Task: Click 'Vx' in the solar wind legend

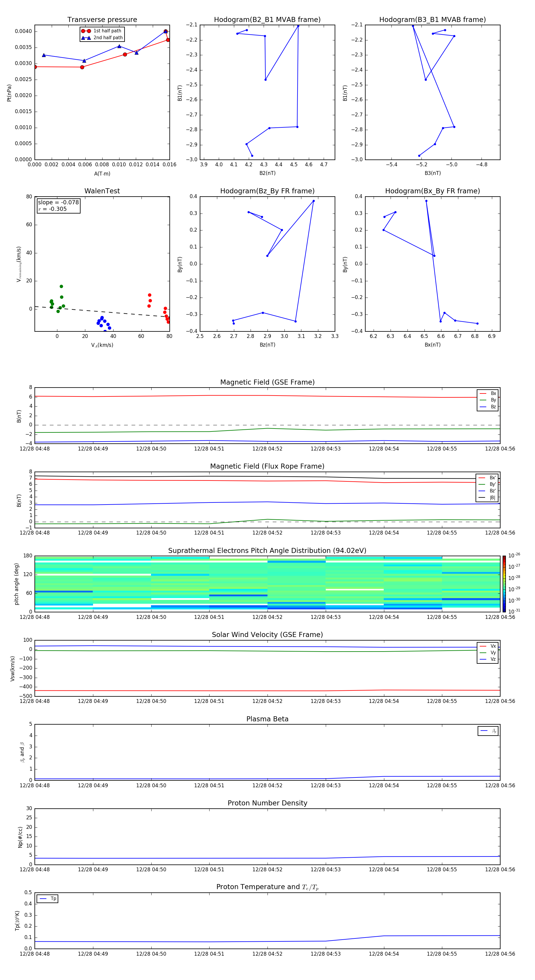Action: pyautogui.click(x=493, y=646)
